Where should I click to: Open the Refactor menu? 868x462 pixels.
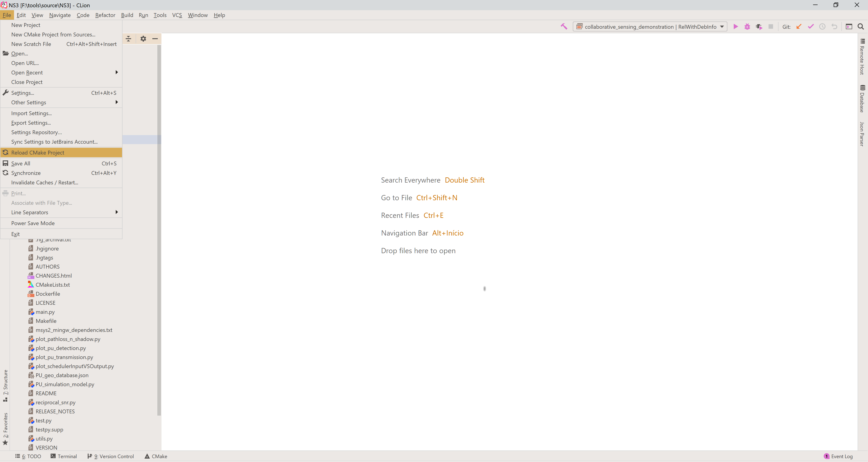[x=105, y=15]
